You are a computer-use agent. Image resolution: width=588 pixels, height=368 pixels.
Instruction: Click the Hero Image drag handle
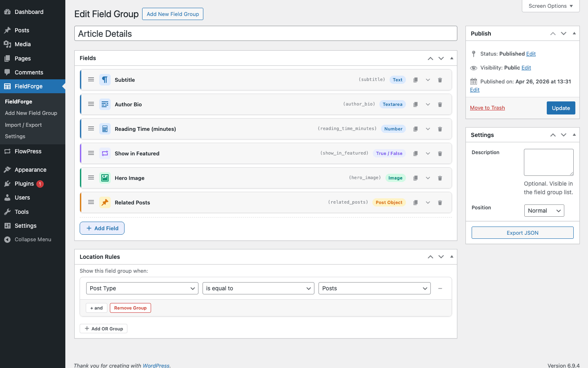(x=91, y=177)
